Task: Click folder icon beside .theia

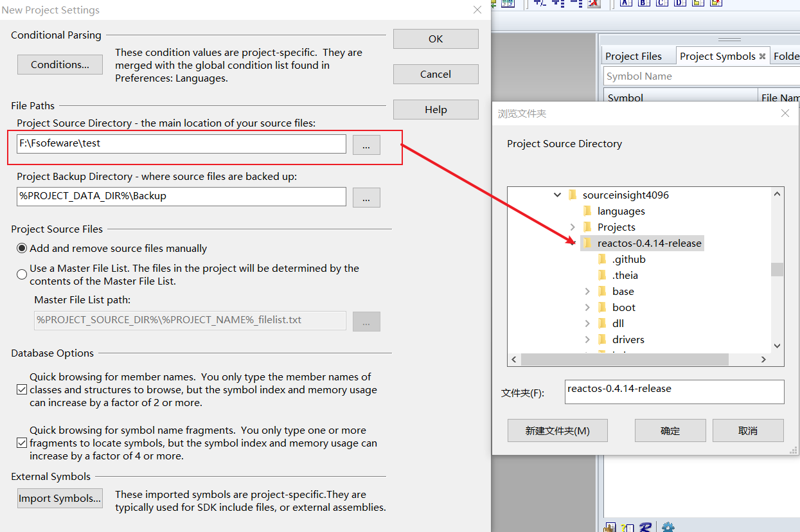Action: (602, 275)
